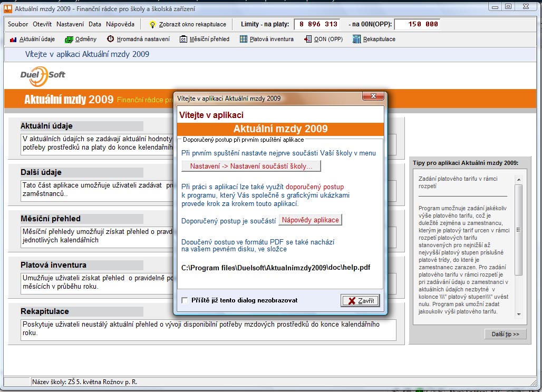Viewport: 542px width, 392px height.
Task: Click the help.pdf file path text
Action: coord(276,268)
